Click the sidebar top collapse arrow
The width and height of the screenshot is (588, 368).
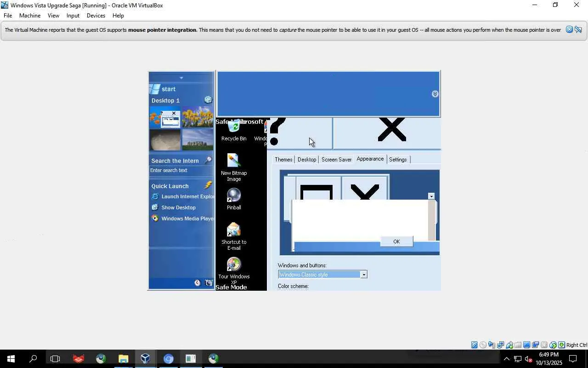point(181,78)
